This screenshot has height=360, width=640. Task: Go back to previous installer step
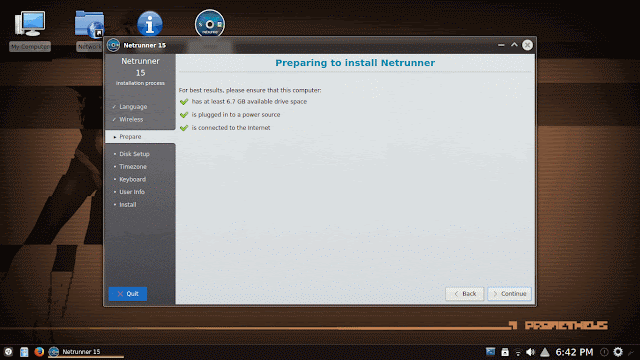[464, 294]
